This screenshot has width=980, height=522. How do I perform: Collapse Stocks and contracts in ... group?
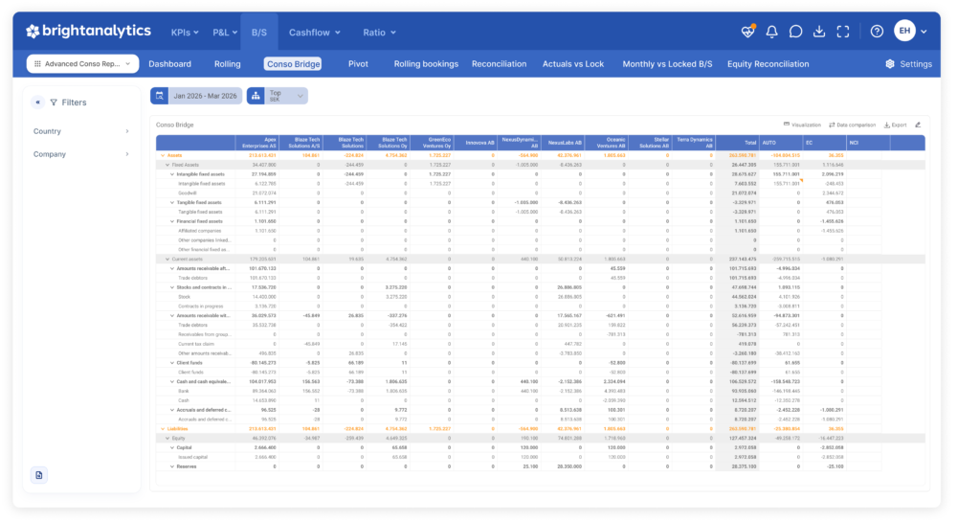[x=172, y=287]
